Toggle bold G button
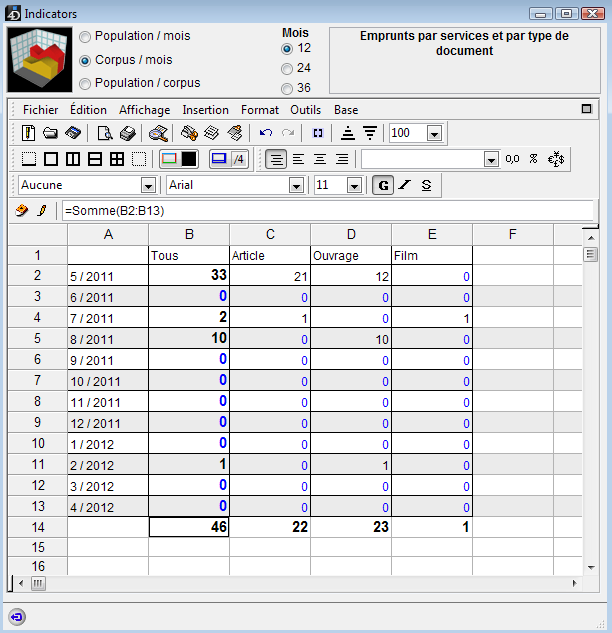Image resolution: width=612 pixels, height=633 pixels. (x=383, y=185)
